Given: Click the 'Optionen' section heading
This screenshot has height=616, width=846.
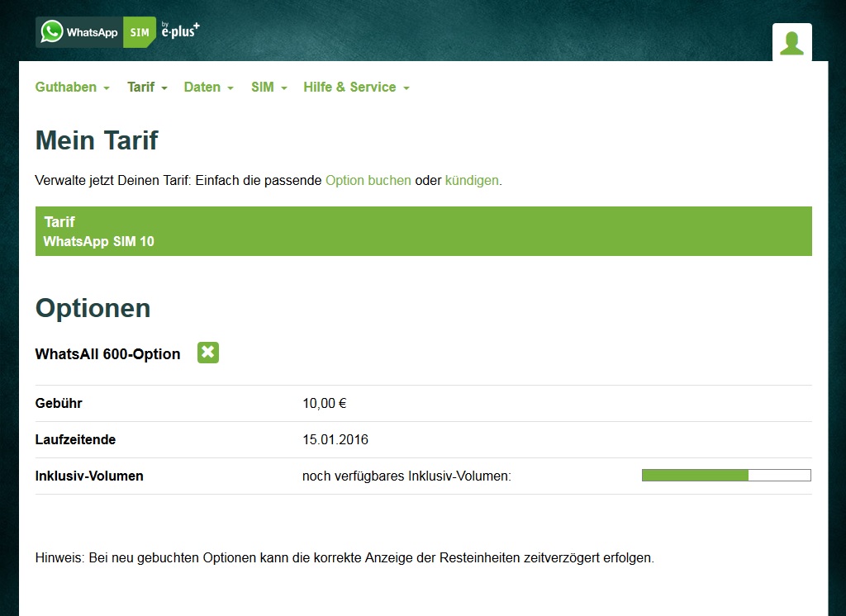Looking at the screenshot, I should [x=93, y=308].
